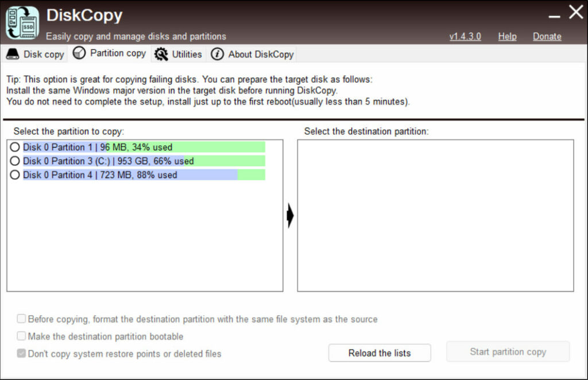Viewport: 588px width, 380px height.
Task: Open the Utilities tab
Action: 178,55
